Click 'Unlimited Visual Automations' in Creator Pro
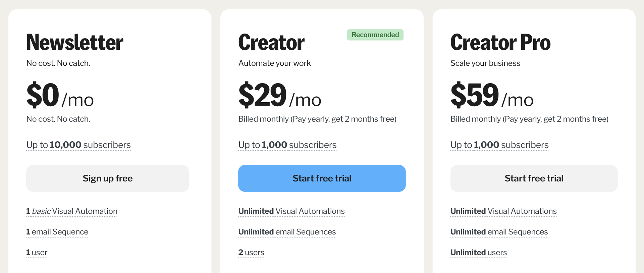 (503, 211)
